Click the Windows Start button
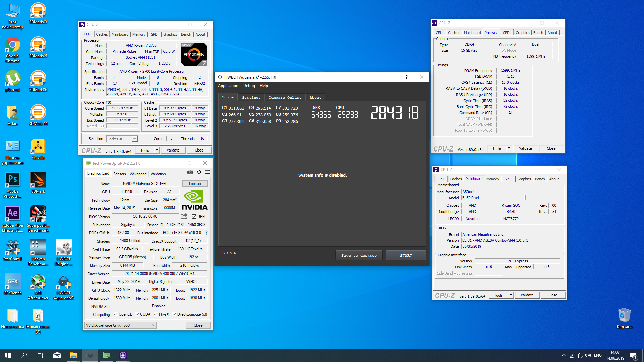 (8, 355)
